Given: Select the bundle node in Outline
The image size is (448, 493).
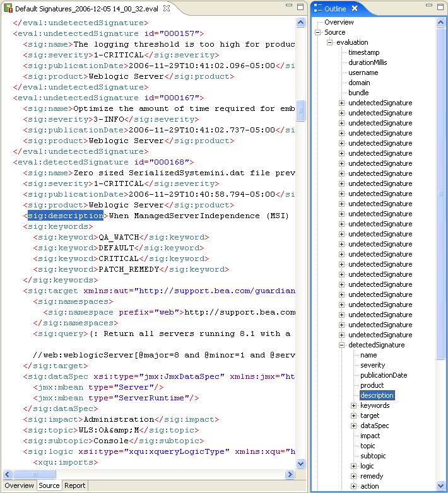Looking at the screenshot, I should pos(358,93).
